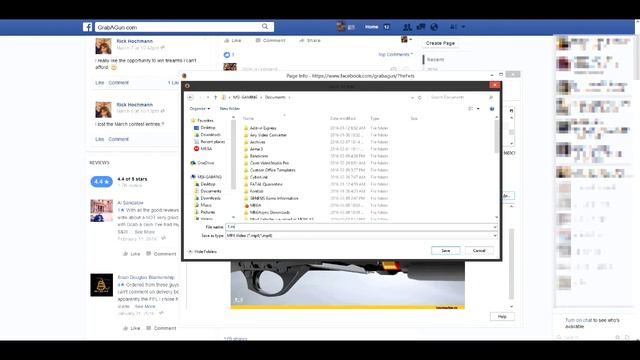This screenshot has height=360, width=640.
Task: Click Share under the Facebook post
Action: [x=310, y=40]
